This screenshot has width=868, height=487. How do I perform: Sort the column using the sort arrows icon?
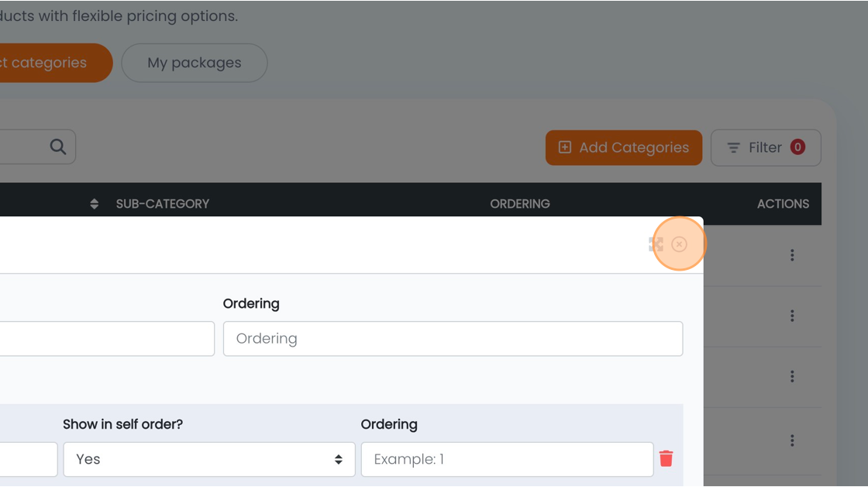click(x=95, y=204)
